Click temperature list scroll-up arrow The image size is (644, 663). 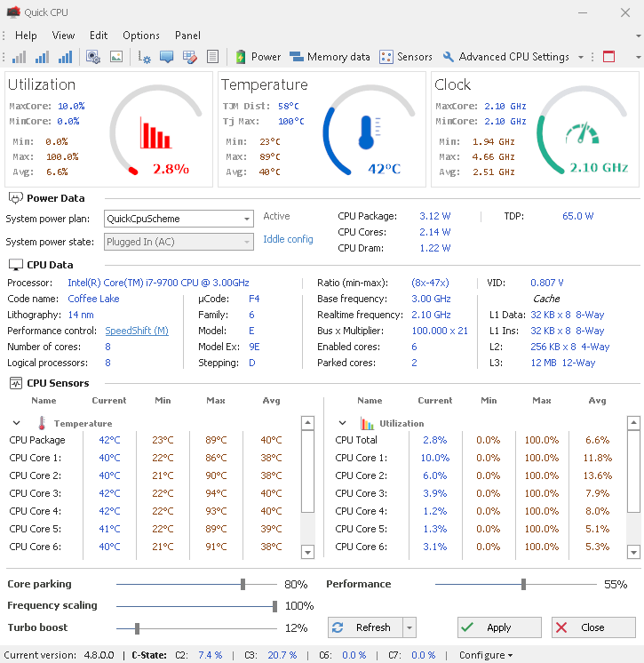click(x=307, y=423)
